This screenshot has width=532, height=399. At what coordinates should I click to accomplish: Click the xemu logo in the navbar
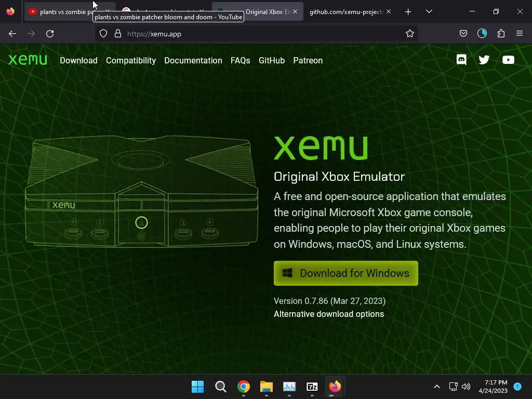point(28,60)
